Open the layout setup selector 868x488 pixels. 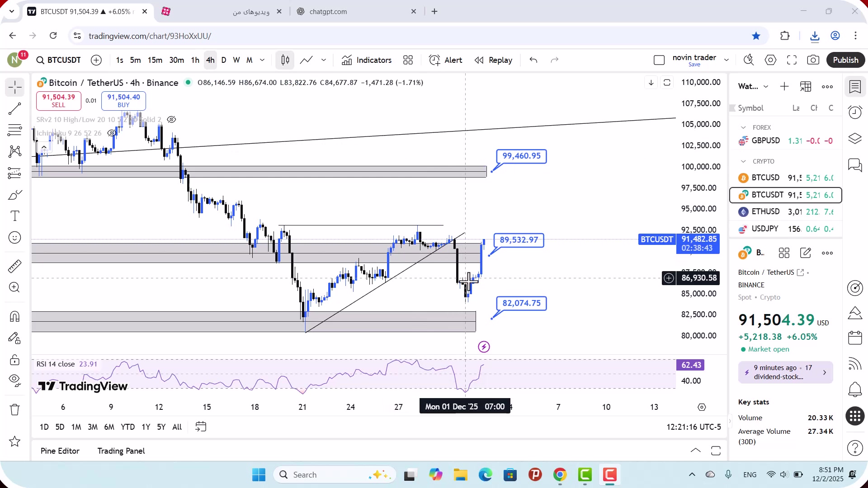pyautogui.click(x=659, y=60)
